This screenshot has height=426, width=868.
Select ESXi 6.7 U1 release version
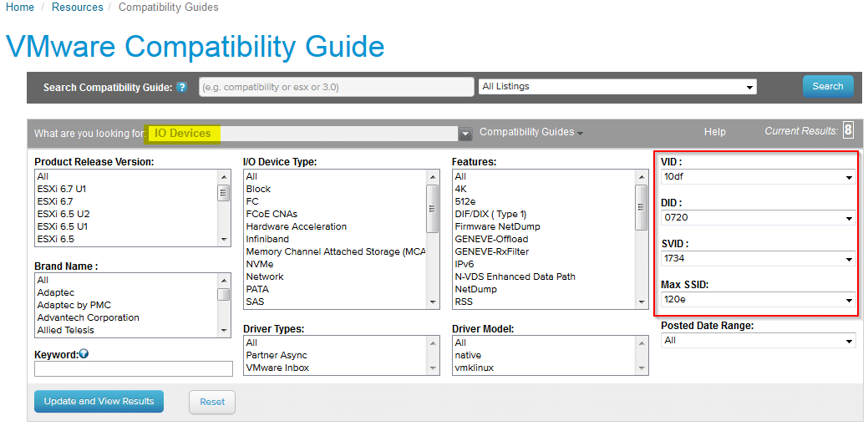pyautogui.click(x=62, y=189)
